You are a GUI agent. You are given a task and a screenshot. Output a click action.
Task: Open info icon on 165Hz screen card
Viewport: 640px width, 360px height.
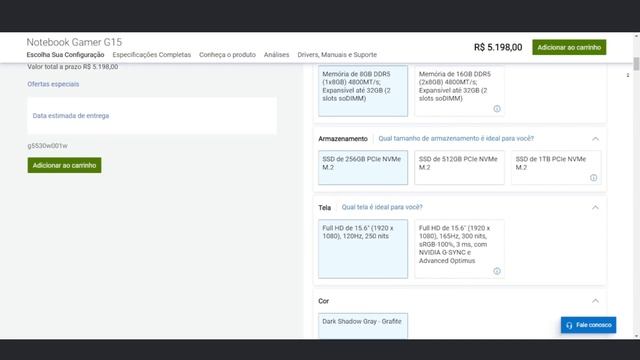497,271
